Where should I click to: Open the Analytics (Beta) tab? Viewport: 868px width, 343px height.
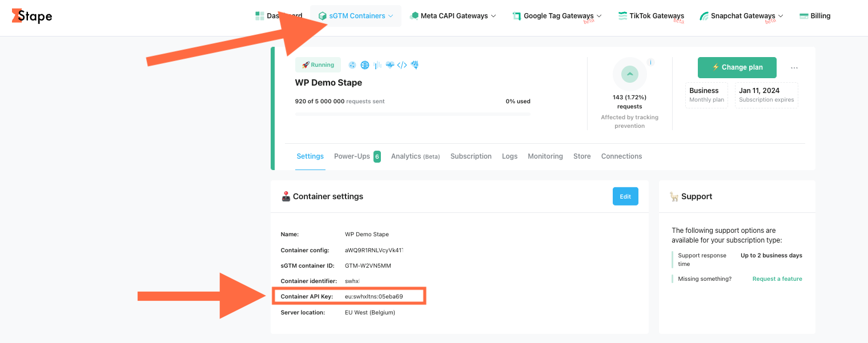[x=416, y=156]
